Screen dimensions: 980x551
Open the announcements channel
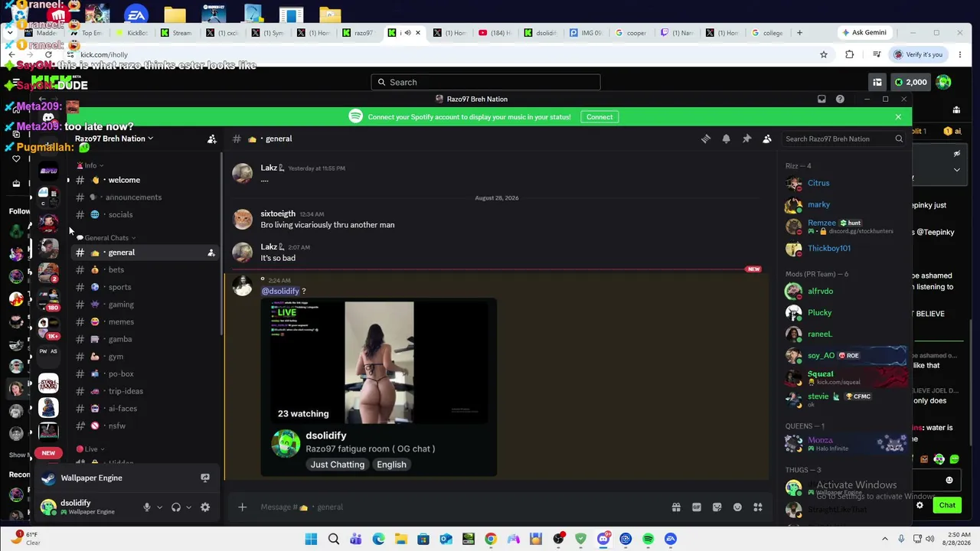(145, 197)
